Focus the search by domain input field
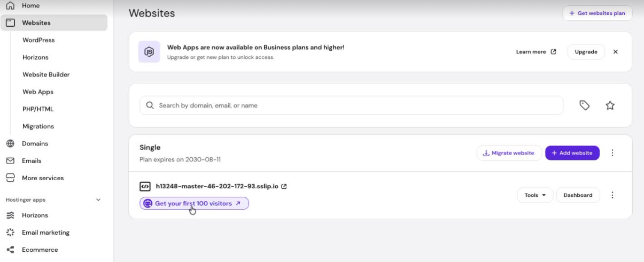 (x=351, y=105)
